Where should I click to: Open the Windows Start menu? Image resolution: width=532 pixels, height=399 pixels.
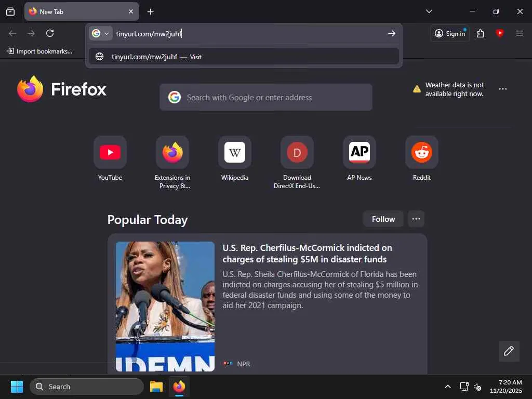click(17, 387)
